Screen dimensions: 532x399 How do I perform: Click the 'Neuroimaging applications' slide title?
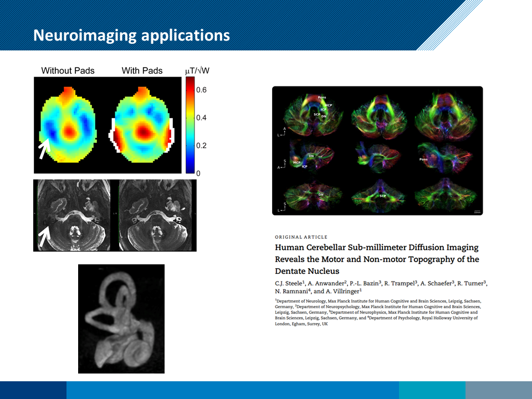(x=131, y=35)
